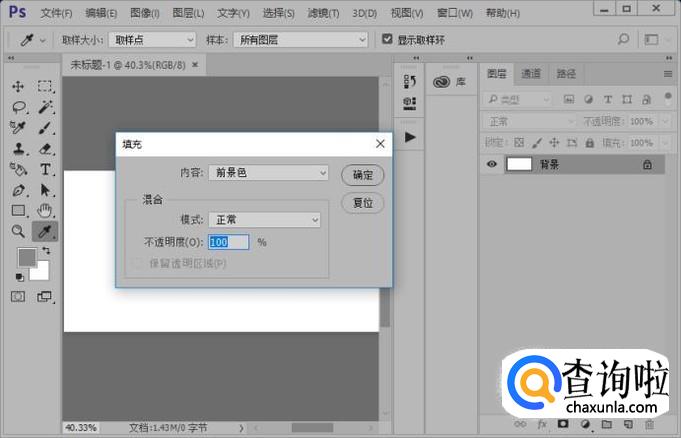Activate the Hand tool

coord(46,210)
